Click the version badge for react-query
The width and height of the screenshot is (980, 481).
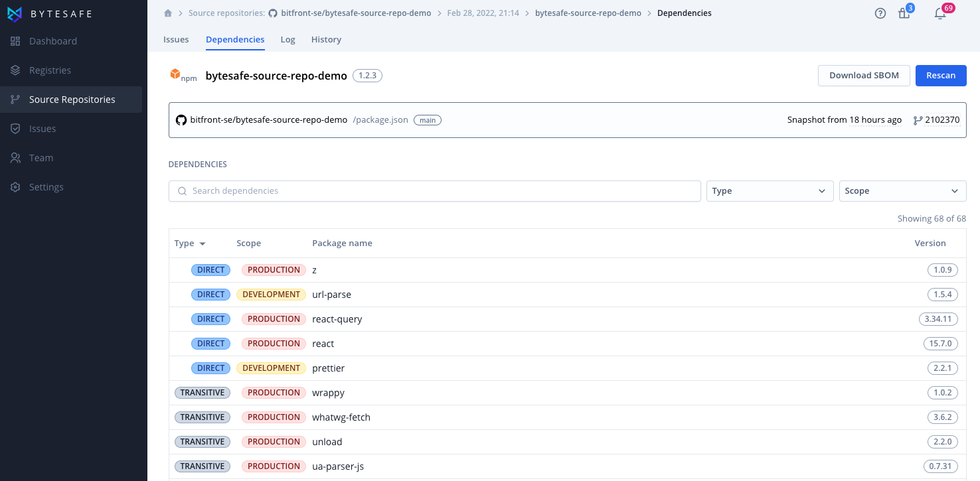[938, 318]
